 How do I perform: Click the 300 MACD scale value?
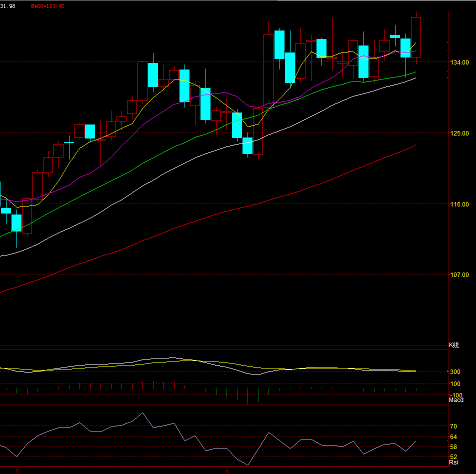coord(455,371)
